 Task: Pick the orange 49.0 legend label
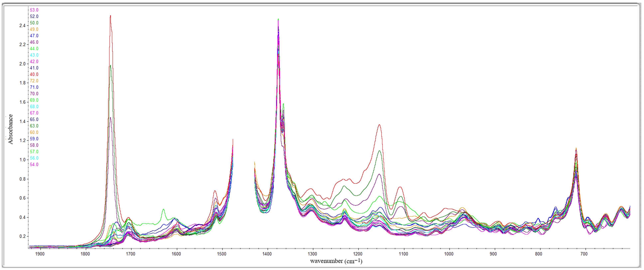click(x=34, y=29)
